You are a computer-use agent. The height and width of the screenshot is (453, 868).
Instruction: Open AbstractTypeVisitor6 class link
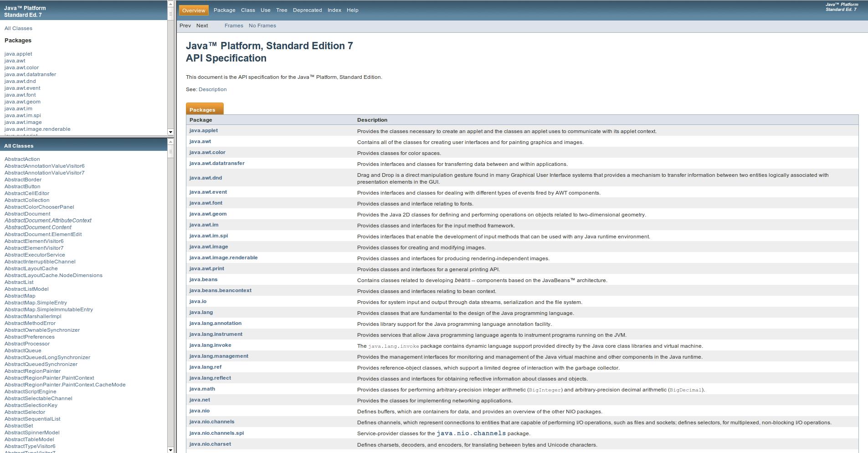coord(30,446)
